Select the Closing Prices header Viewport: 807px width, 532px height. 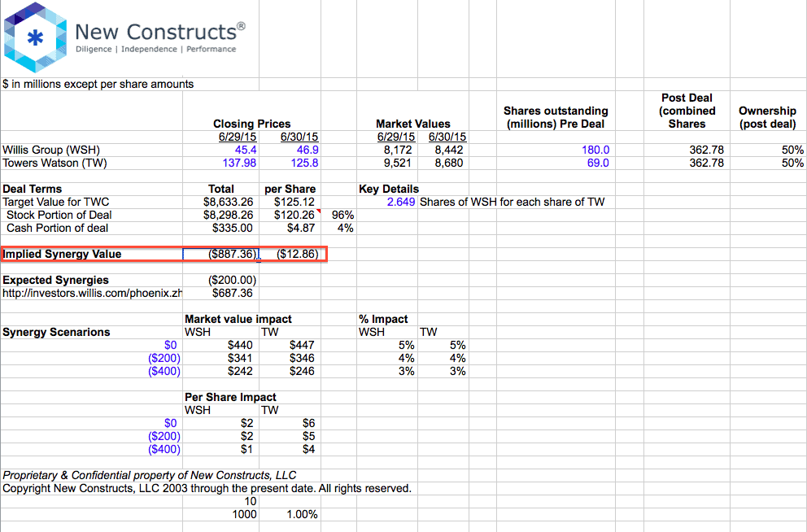(251, 124)
